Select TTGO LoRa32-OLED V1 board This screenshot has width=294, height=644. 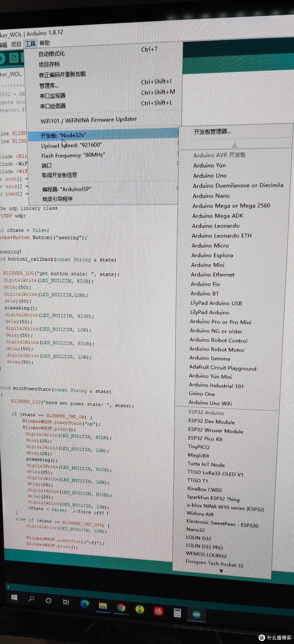[x=215, y=473]
